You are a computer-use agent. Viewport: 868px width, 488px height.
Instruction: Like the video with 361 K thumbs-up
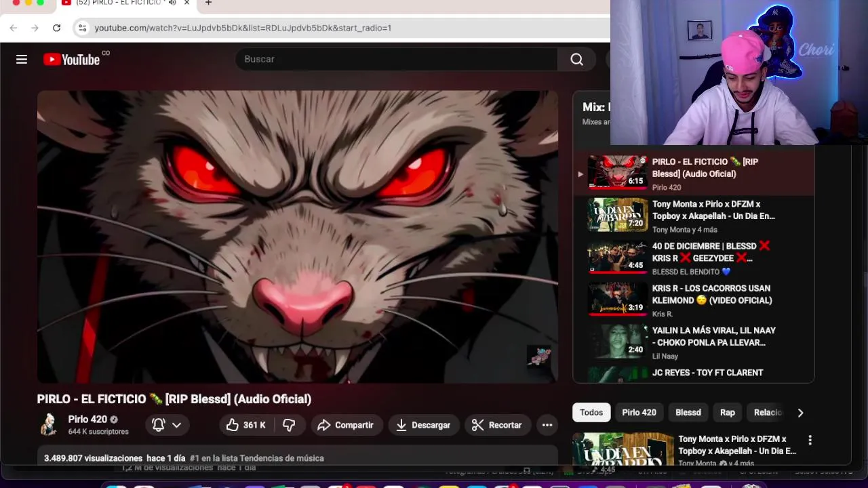[245, 425]
